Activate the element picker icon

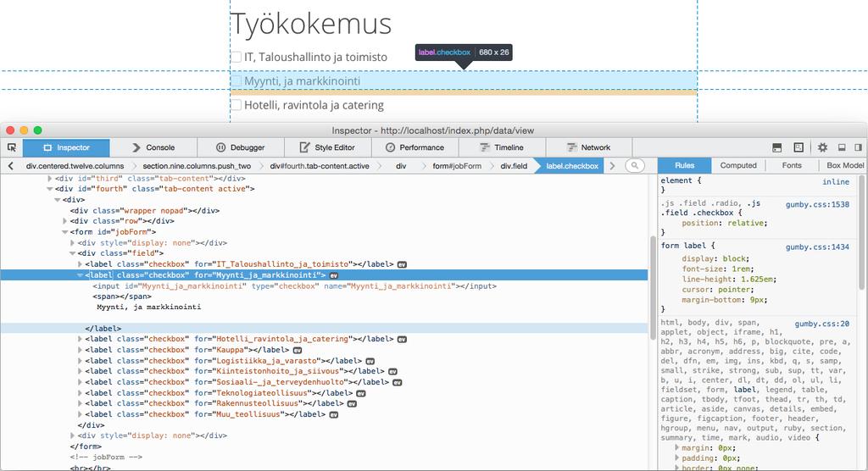click(12, 147)
